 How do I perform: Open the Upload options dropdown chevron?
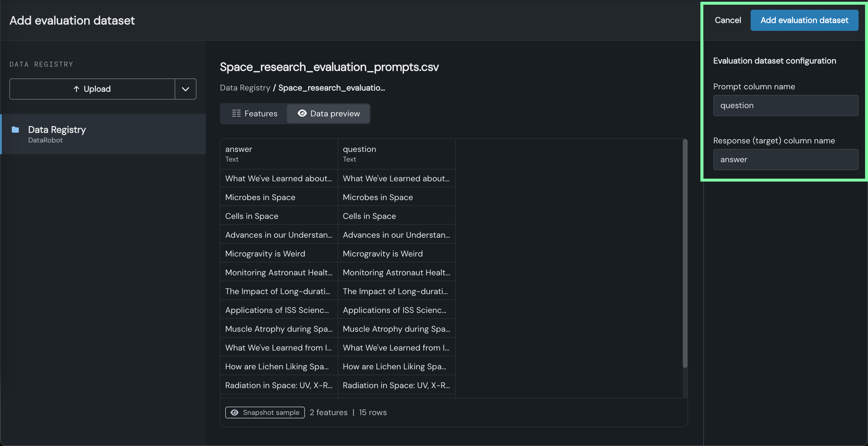pos(185,89)
